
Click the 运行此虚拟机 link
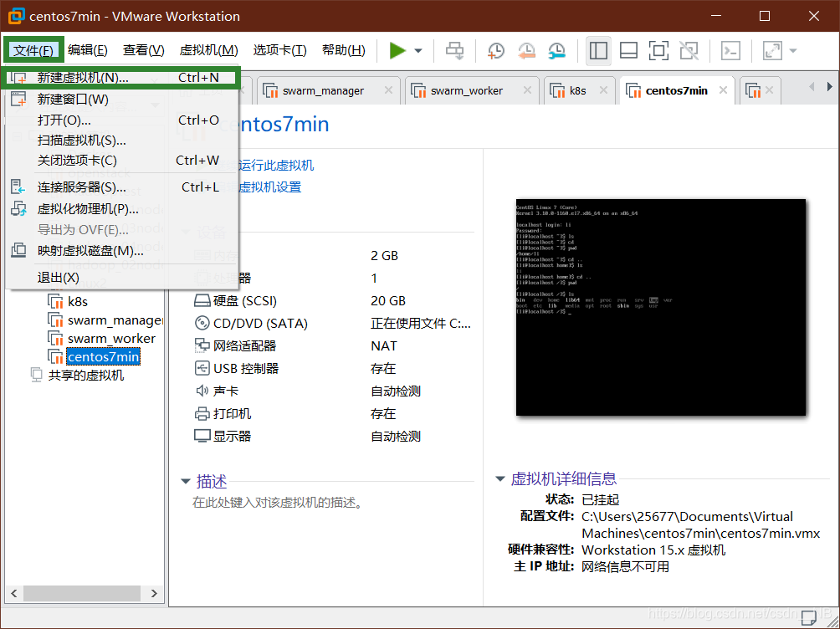tap(276, 165)
